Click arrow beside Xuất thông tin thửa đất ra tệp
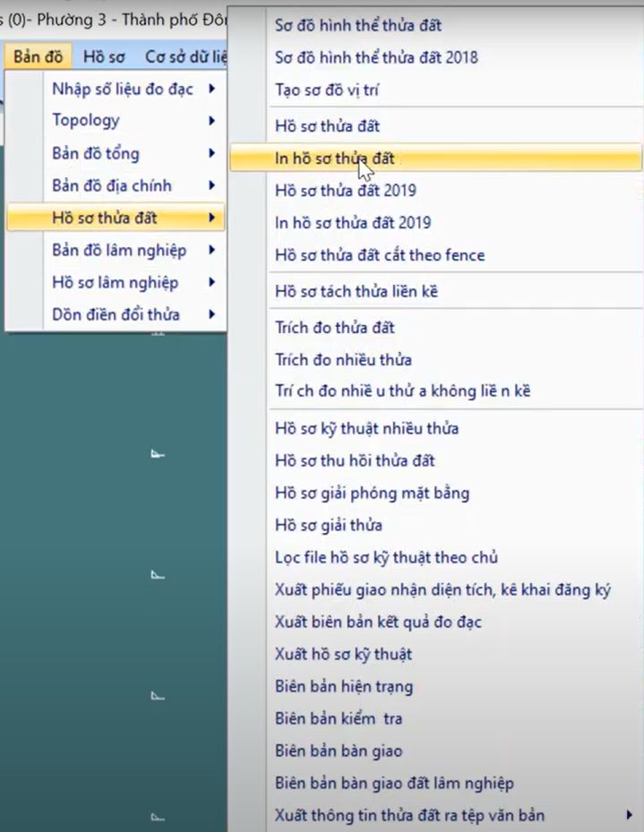Screen dimensions: 644x832 tap(629, 815)
